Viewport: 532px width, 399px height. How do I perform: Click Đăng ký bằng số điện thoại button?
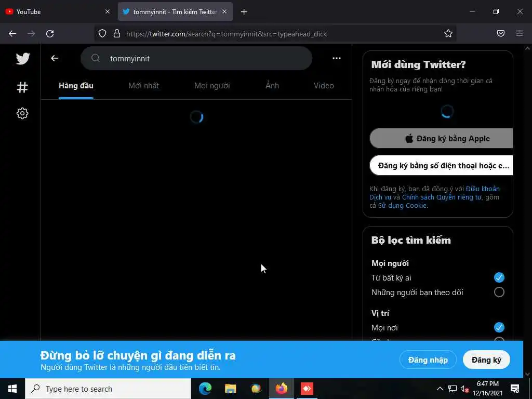(441, 166)
